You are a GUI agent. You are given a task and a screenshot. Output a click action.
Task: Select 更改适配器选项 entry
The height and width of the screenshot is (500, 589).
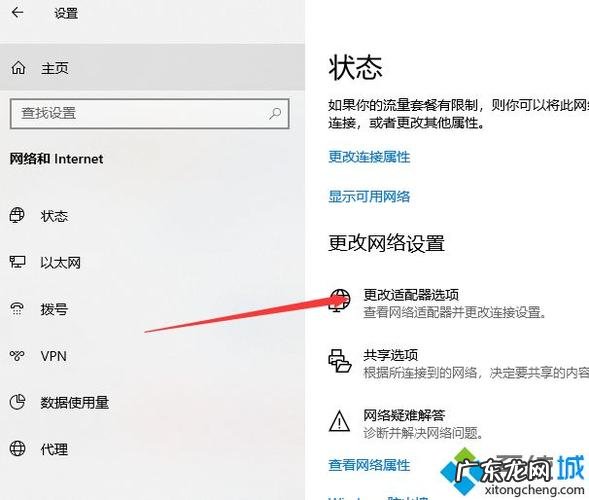411,295
